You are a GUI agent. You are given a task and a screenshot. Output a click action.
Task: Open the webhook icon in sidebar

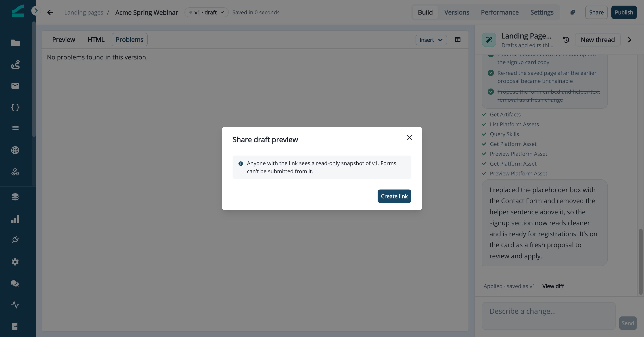(x=15, y=172)
